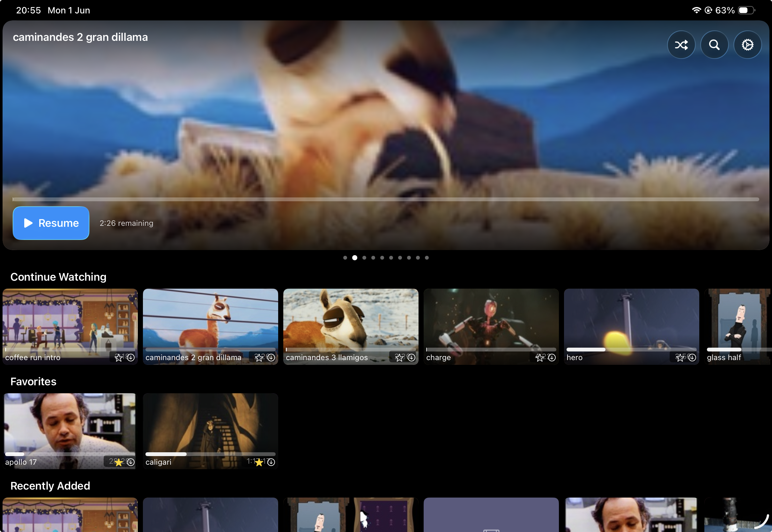
Task: Remove caligari from favorites via star
Action: pos(259,462)
